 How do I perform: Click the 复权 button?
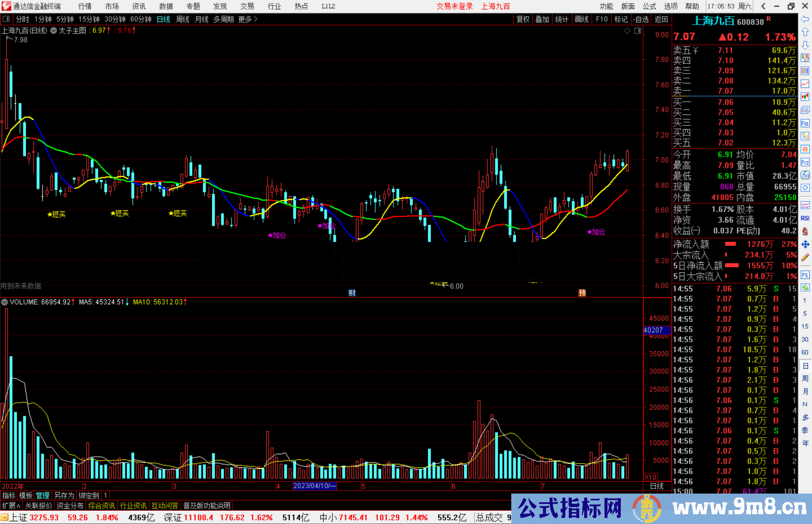click(523, 19)
